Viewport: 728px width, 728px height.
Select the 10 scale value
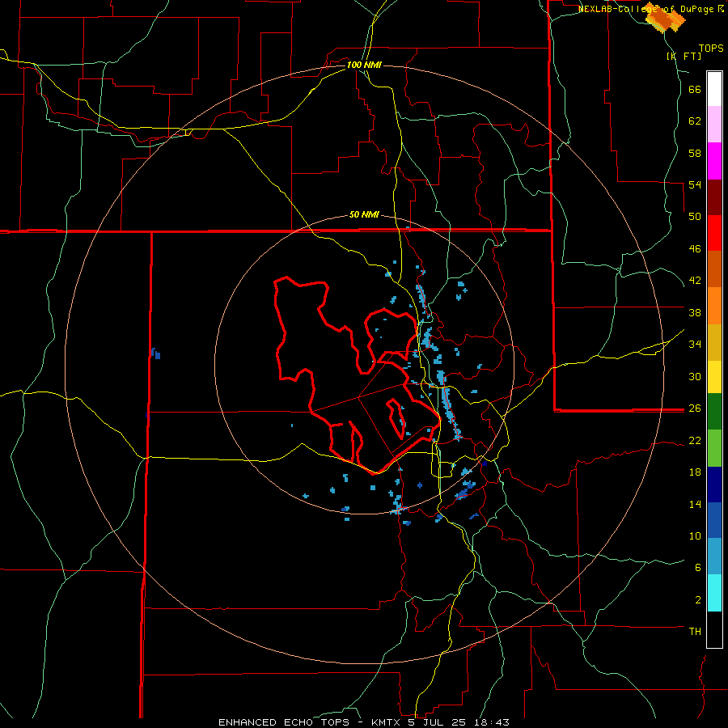(x=695, y=535)
